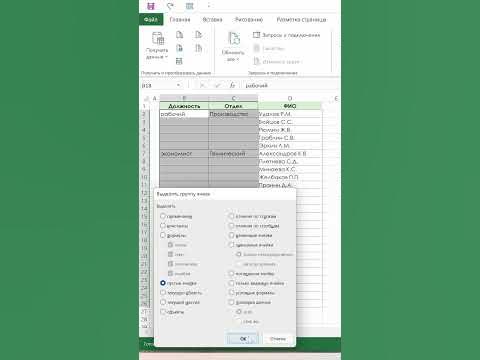This screenshot has height=360, width=480.
Task: Switch to the Разметка страницы tab
Action: [x=301, y=20]
